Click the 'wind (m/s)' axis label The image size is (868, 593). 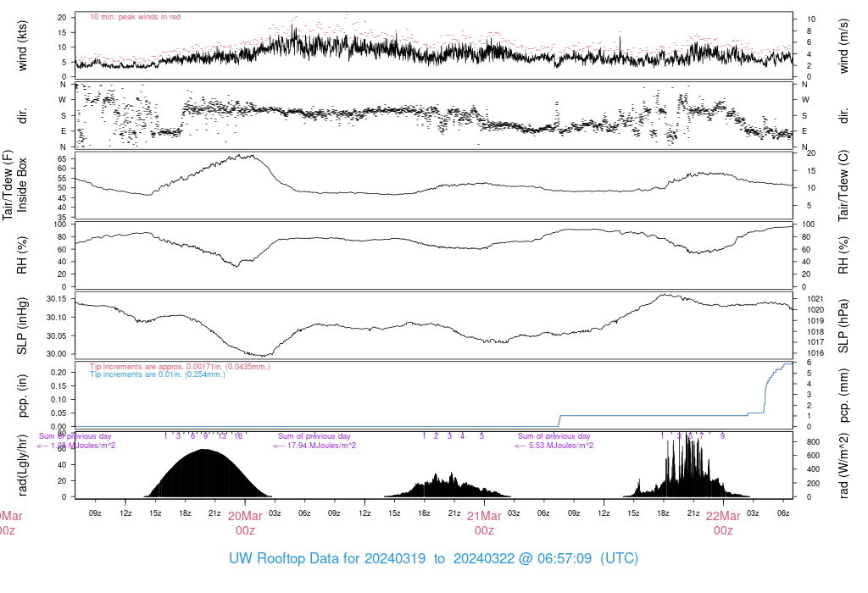coord(843,46)
